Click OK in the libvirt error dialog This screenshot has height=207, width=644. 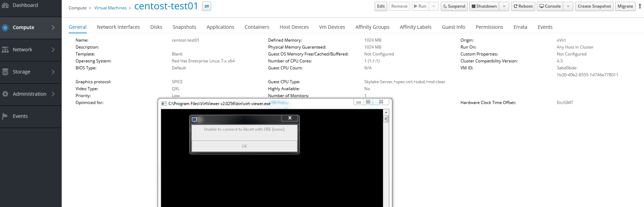click(244, 146)
